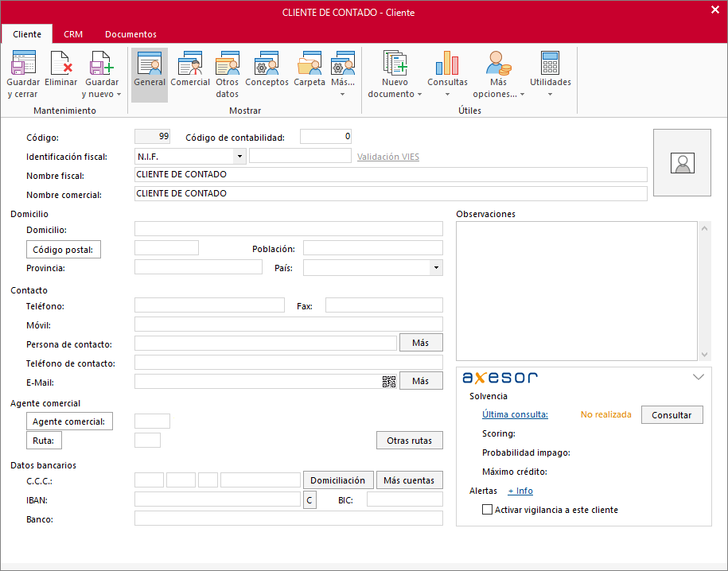Switch to the CRM tab
Image resolution: width=728 pixels, height=571 pixels.
click(x=73, y=34)
